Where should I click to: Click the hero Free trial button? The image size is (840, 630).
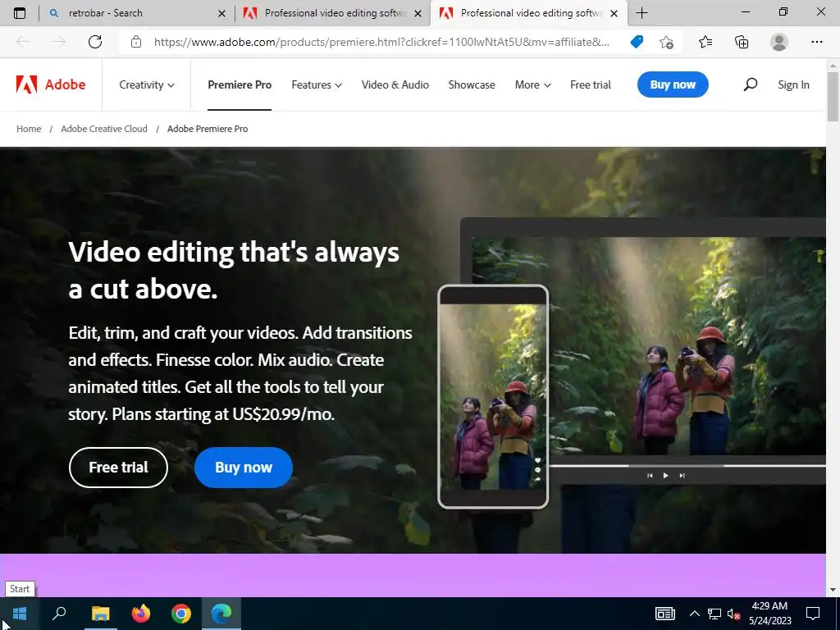click(x=118, y=467)
